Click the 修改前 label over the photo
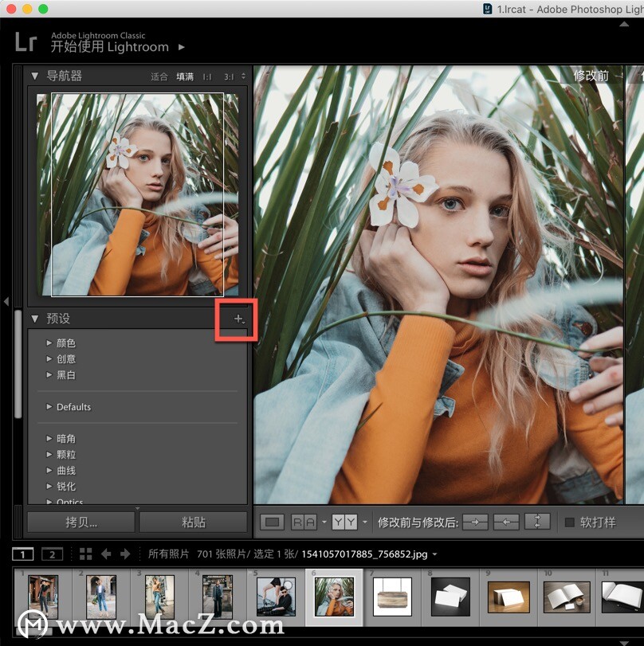Viewport: 644px width, 646px height. tap(591, 76)
